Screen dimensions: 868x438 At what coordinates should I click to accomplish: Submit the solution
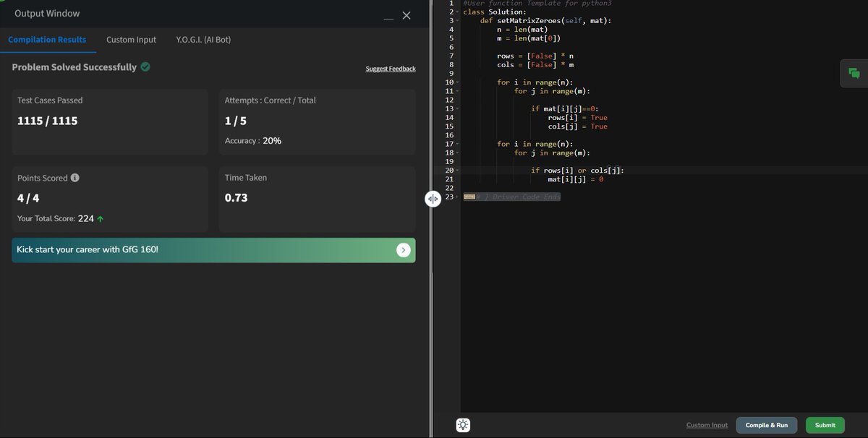(x=825, y=425)
